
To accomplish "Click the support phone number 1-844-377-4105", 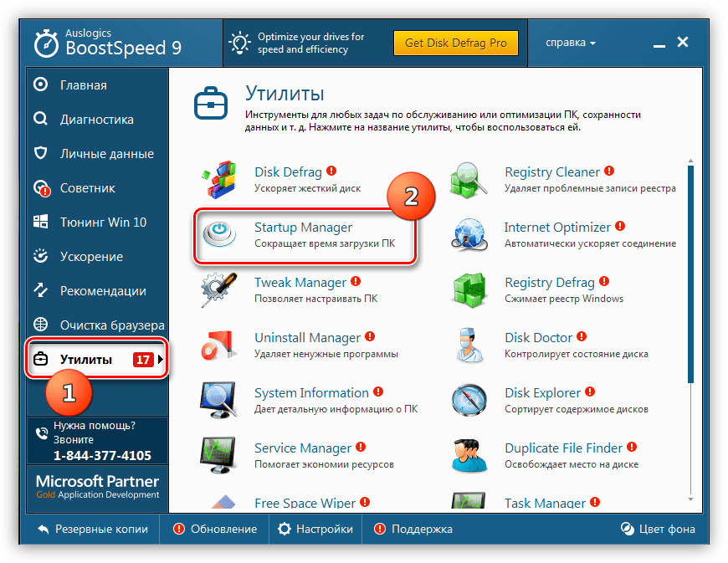I will (x=102, y=455).
